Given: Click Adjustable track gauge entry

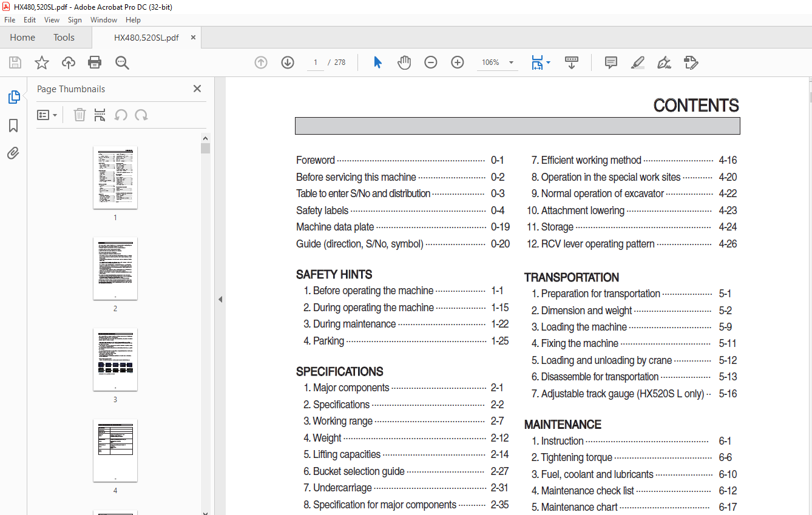Looking at the screenshot, I should (x=634, y=394).
